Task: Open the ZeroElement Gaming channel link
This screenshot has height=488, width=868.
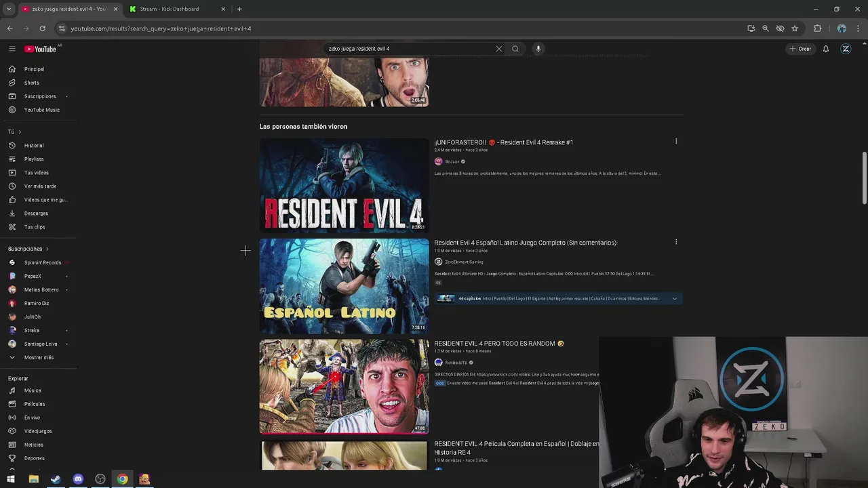Action: [464, 262]
